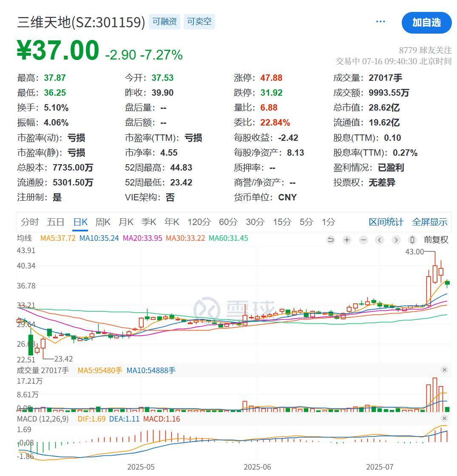Select the 日K chart tab
The image size is (457, 476).
coord(80,222)
